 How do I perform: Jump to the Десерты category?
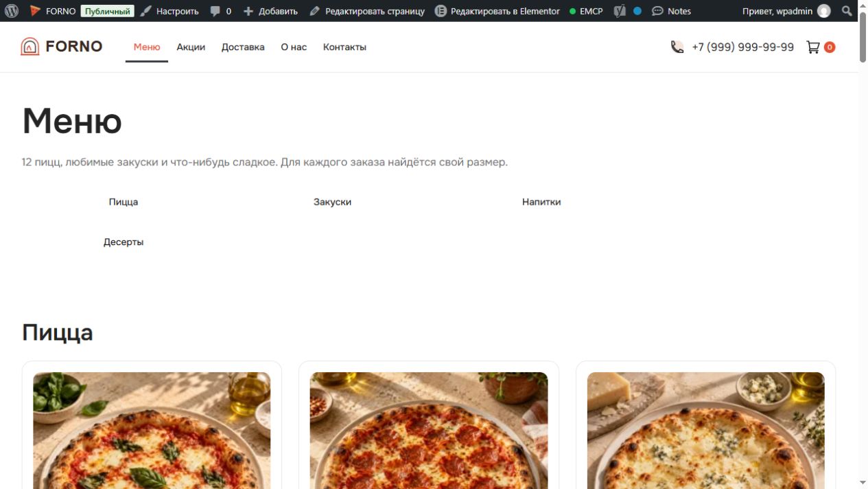pos(124,242)
